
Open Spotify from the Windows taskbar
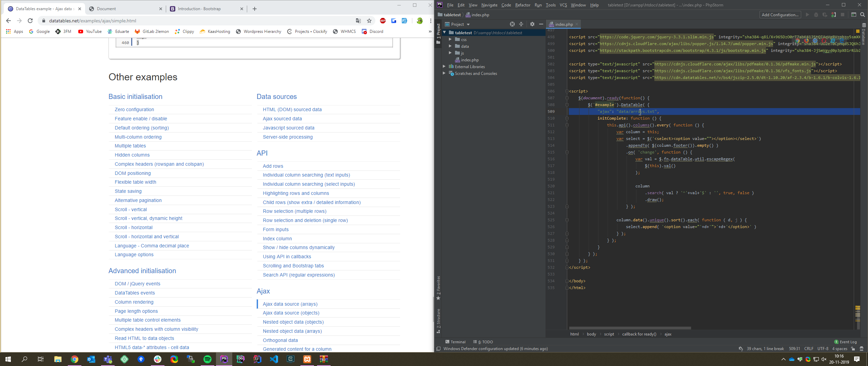tap(208, 359)
